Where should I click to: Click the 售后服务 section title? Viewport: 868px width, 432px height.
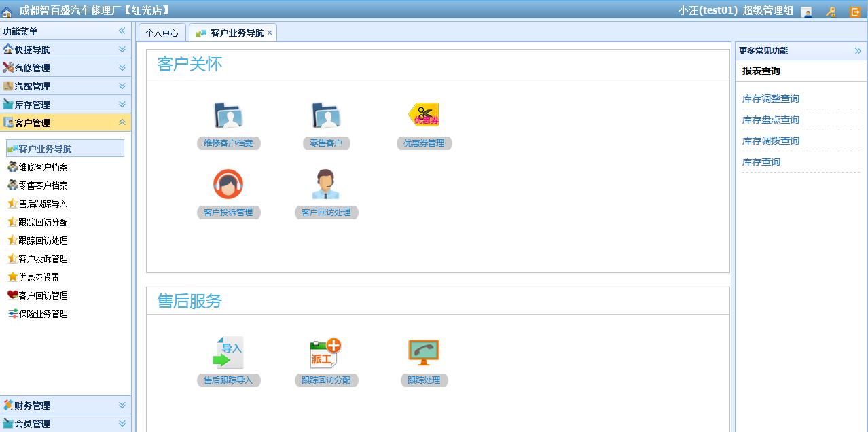tap(189, 301)
